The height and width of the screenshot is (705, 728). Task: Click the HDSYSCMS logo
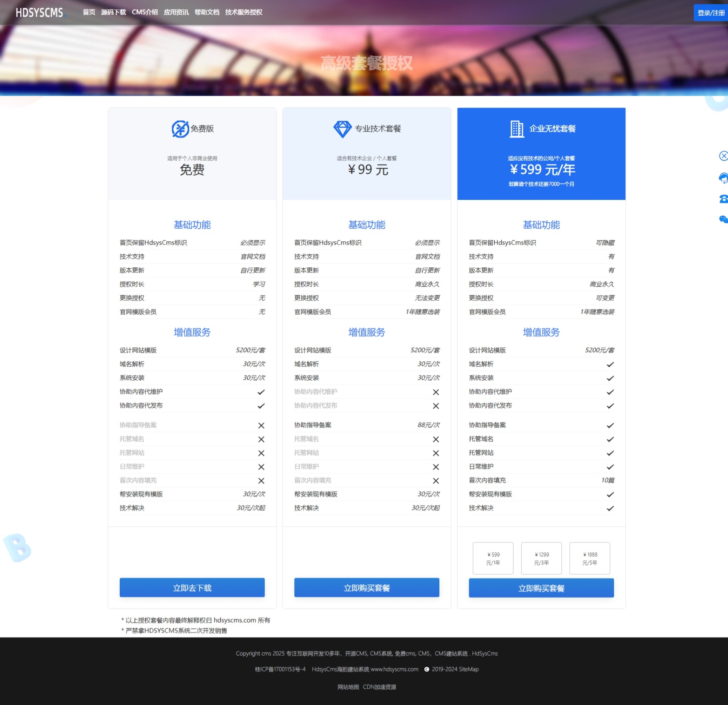coord(39,13)
